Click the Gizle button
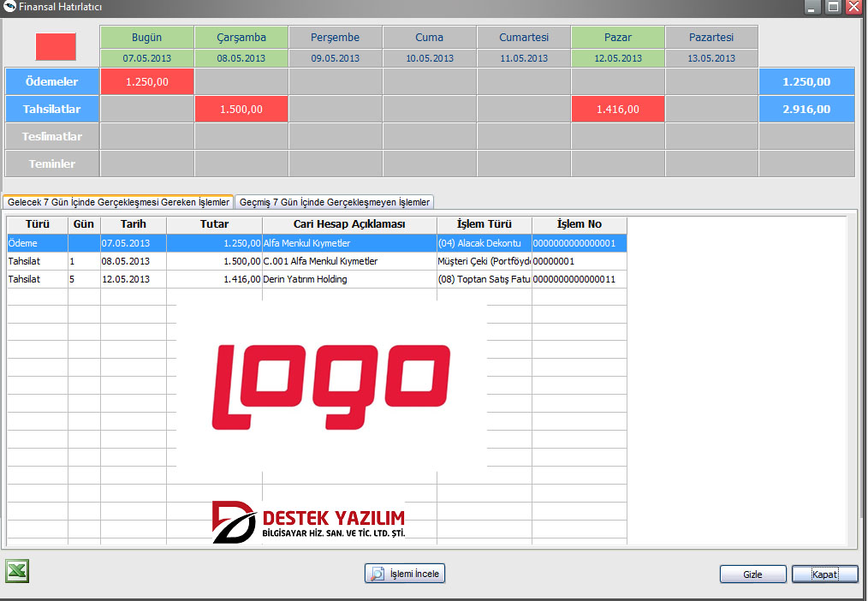Image resolution: width=868 pixels, height=601 pixels. (752, 574)
